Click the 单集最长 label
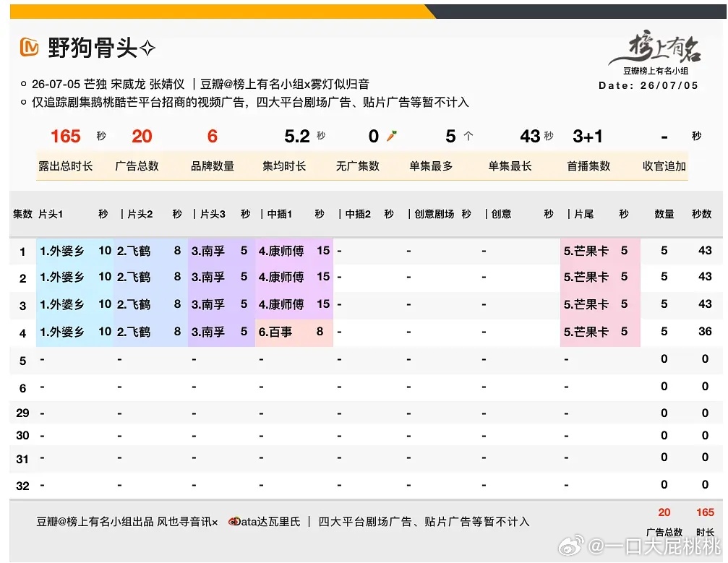The width and height of the screenshot is (728, 563). point(510,166)
